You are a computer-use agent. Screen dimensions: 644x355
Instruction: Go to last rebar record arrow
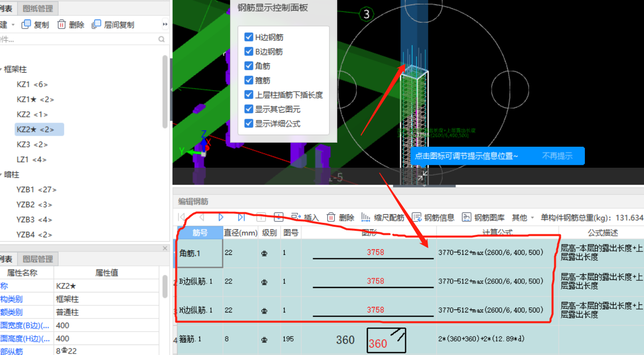241,217
